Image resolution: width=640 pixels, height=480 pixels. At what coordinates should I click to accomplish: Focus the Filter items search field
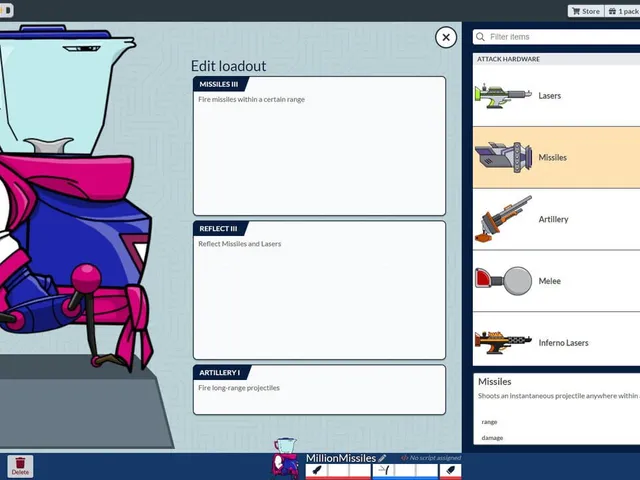[556, 37]
